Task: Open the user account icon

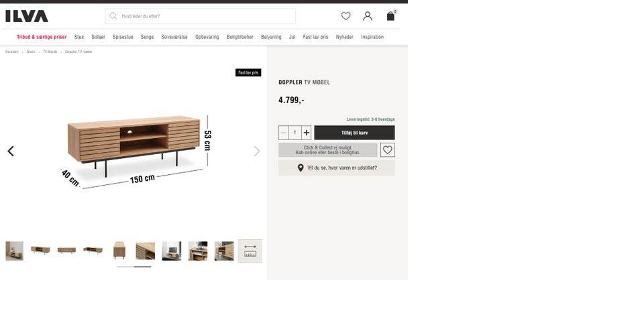Action: click(368, 16)
